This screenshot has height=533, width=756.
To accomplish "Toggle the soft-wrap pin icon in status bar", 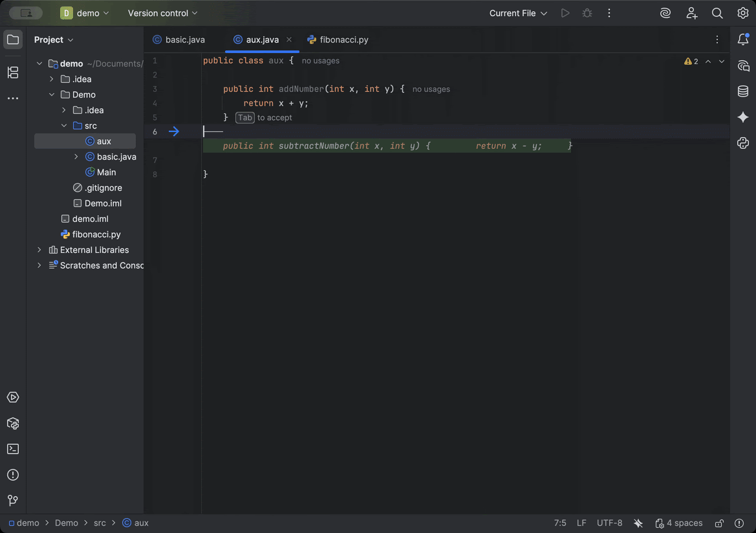I will pyautogui.click(x=638, y=523).
